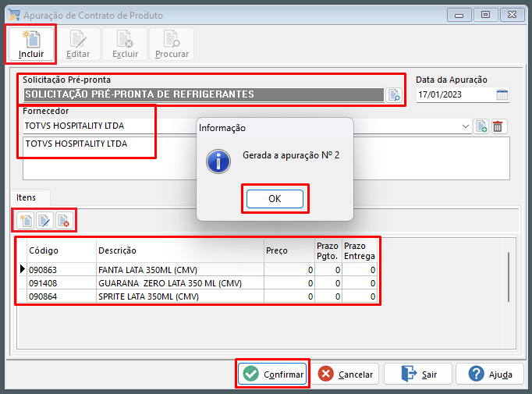
Task: Click the Prazo Entrega column header
Action: coord(360,250)
